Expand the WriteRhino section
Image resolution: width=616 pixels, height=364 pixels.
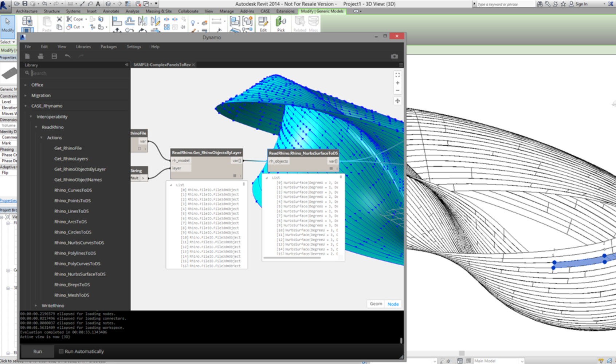click(36, 305)
